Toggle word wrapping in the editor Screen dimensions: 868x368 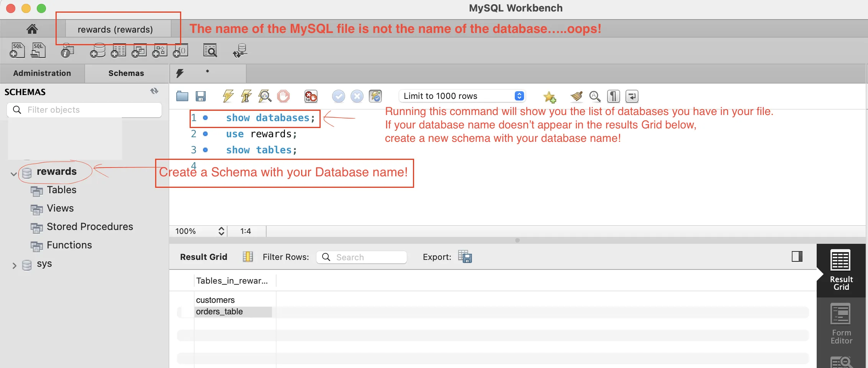(x=632, y=96)
